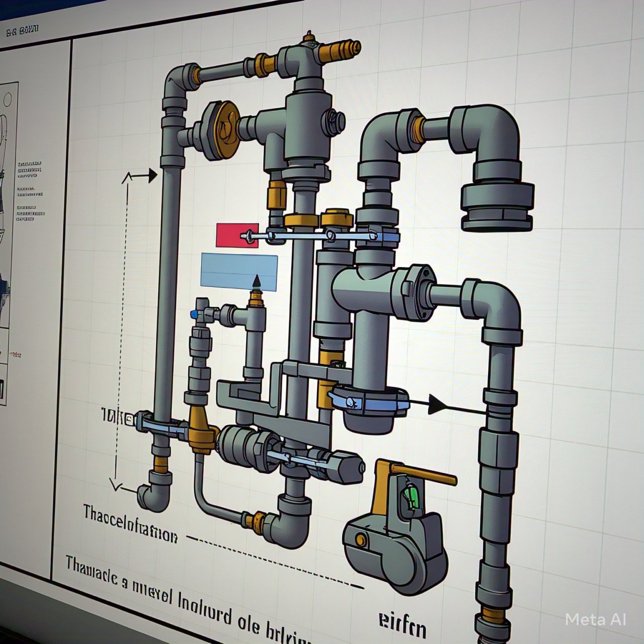Click the black arrowhead pointing right at the tall left pipe
Viewport: 644px width, 644px height.
pos(151,176)
